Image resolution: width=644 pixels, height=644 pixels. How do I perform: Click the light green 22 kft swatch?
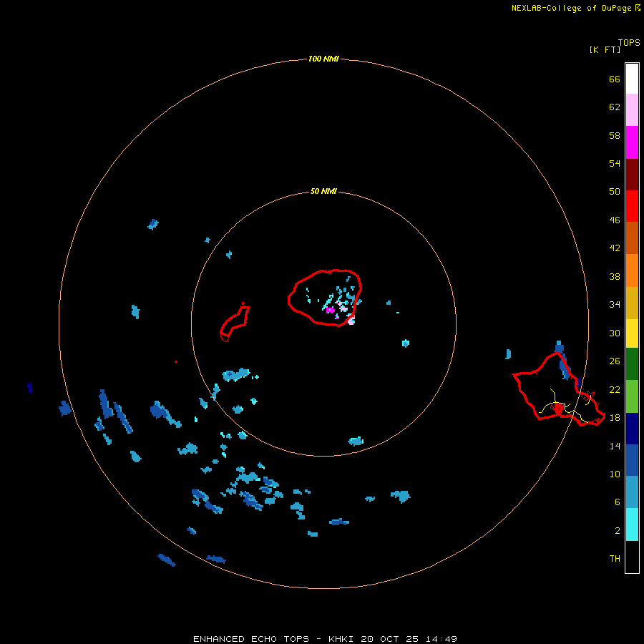[x=632, y=396]
